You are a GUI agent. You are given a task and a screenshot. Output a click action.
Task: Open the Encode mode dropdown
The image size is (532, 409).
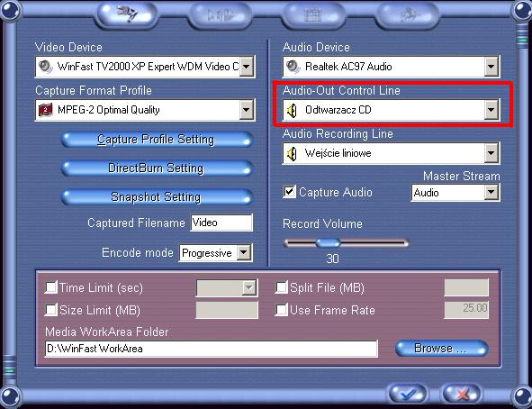[x=244, y=252]
